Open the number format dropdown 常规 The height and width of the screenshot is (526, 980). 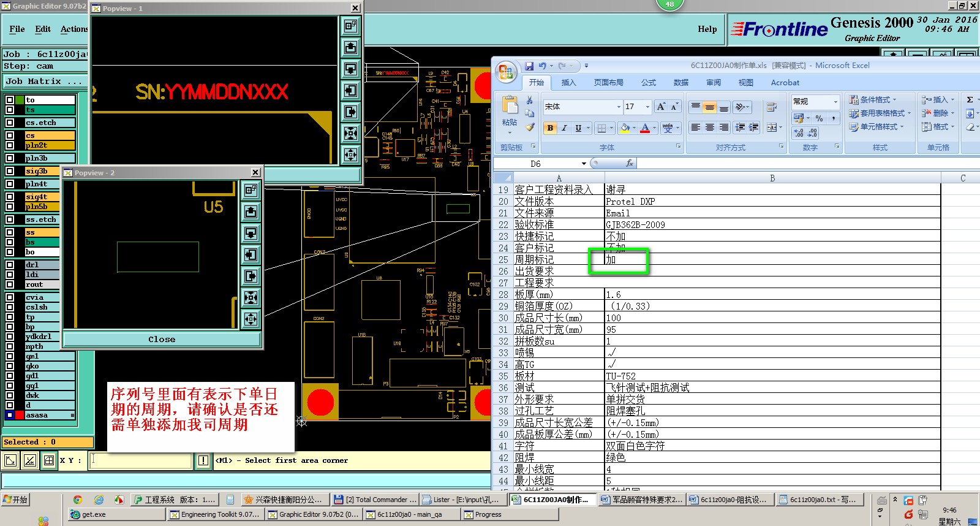[835, 102]
